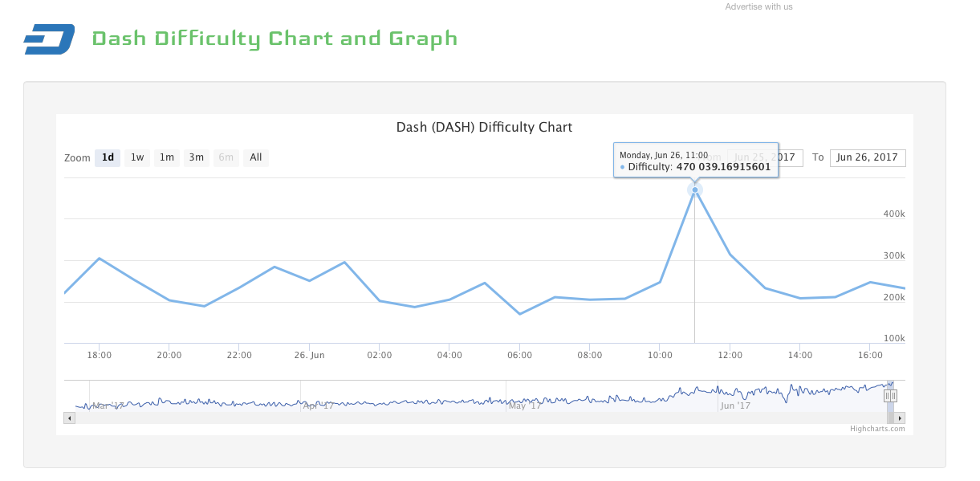980x481 pixels.
Task: Click the Dash (DASH) Difficulty Chart title
Action: click(x=484, y=128)
